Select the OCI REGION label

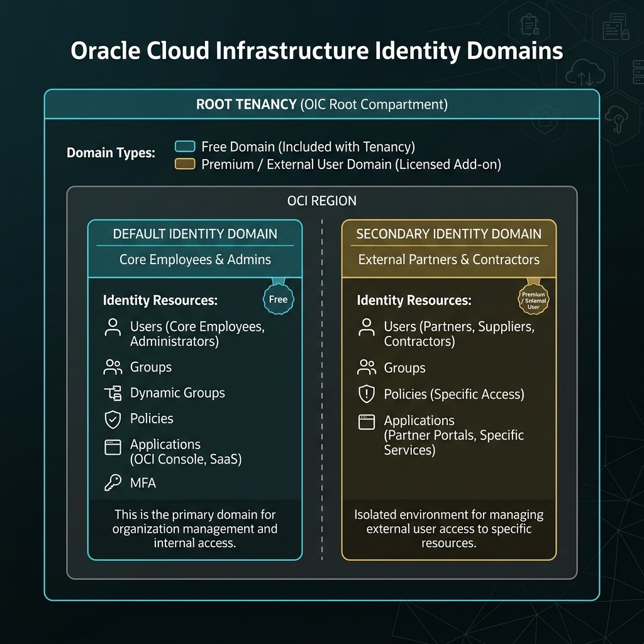coord(322,201)
